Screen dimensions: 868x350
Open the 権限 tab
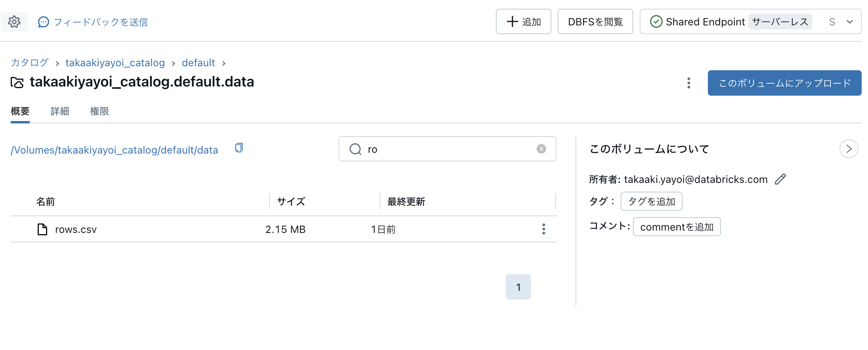99,112
